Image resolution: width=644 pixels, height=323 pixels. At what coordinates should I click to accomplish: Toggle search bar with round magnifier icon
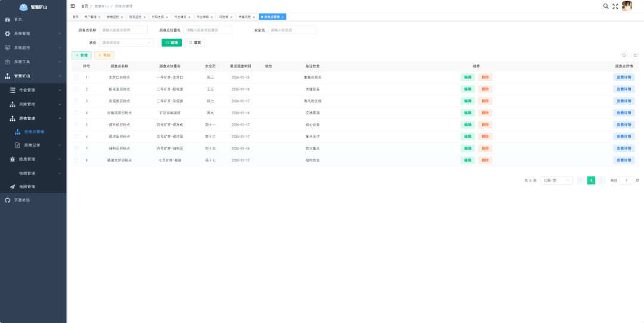coord(624,55)
